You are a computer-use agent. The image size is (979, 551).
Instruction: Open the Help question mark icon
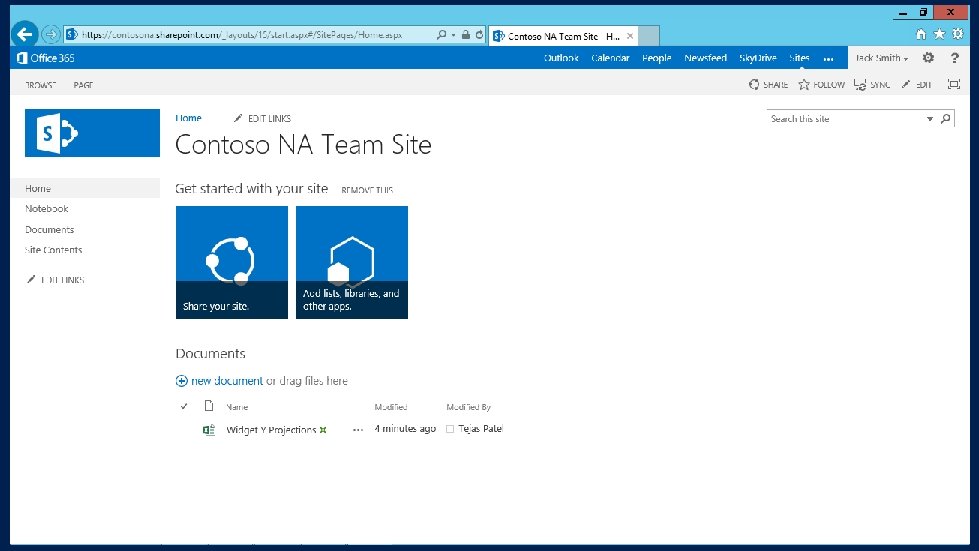click(x=955, y=58)
